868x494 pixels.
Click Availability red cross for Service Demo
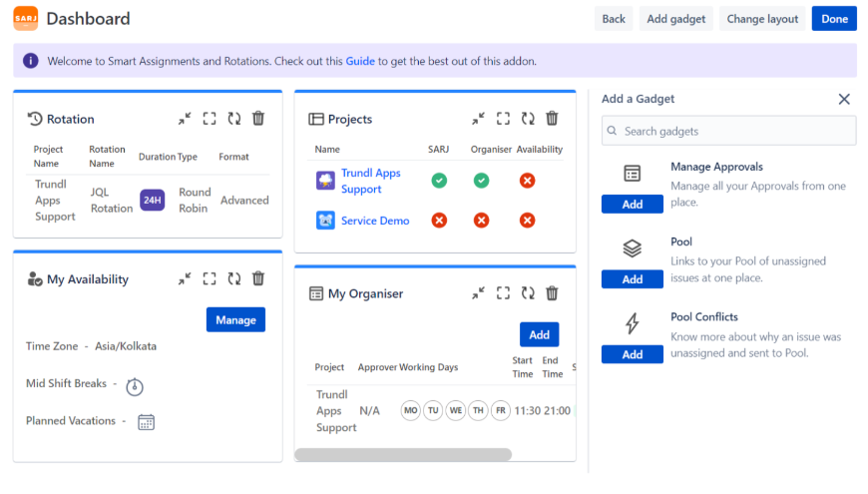527,221
